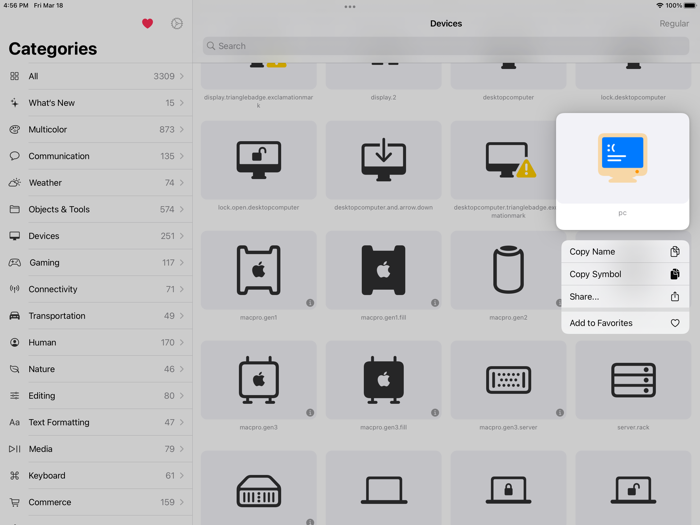Select the desktopcomputer.and.arrow.down symbol
Screen dimensions: 700x525
tap(383, 160)
